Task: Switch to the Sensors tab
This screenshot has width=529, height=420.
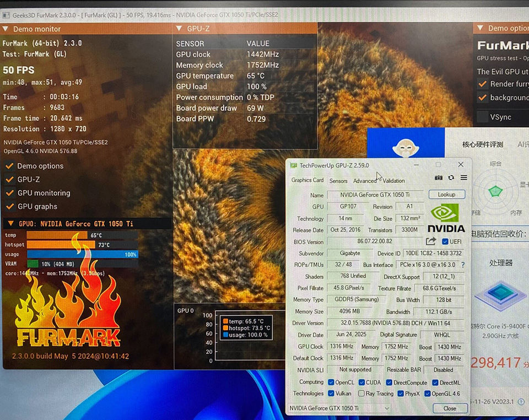Action: pos(338,181)
